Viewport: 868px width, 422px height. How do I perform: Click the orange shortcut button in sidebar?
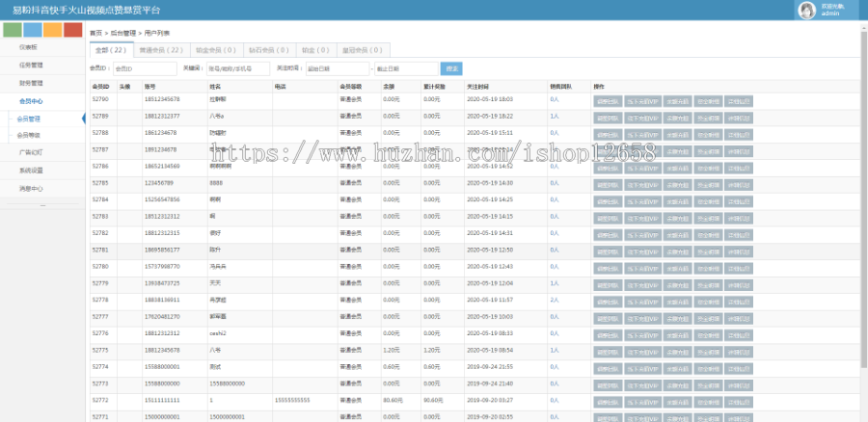coord(52,29)
